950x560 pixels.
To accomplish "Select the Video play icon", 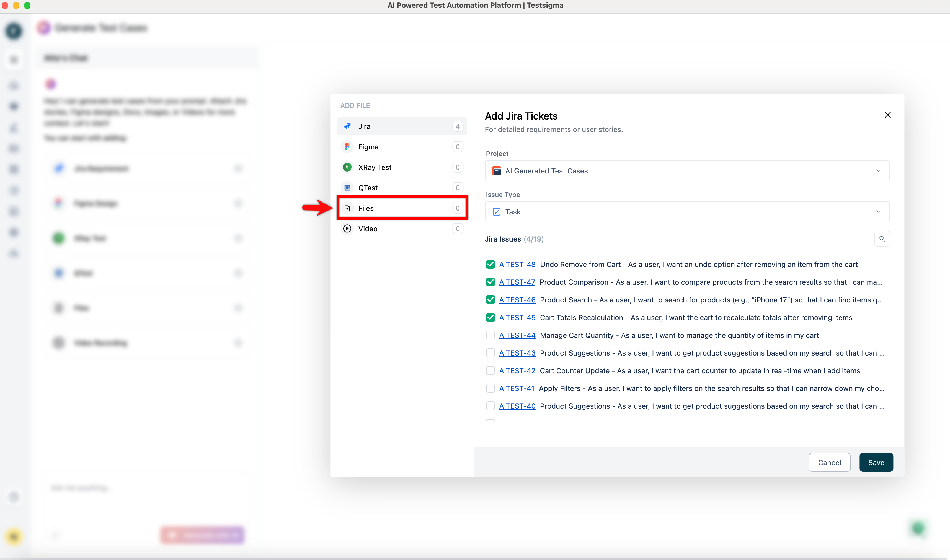I will pyautogui.click(x=347, y=229).
